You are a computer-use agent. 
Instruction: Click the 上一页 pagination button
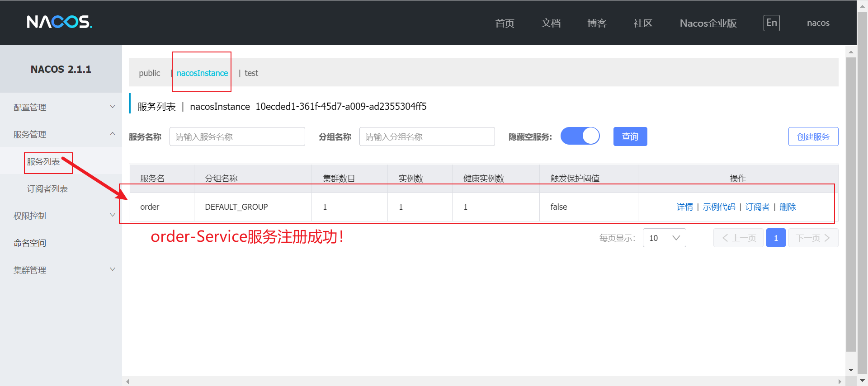[x=738, y=238]
